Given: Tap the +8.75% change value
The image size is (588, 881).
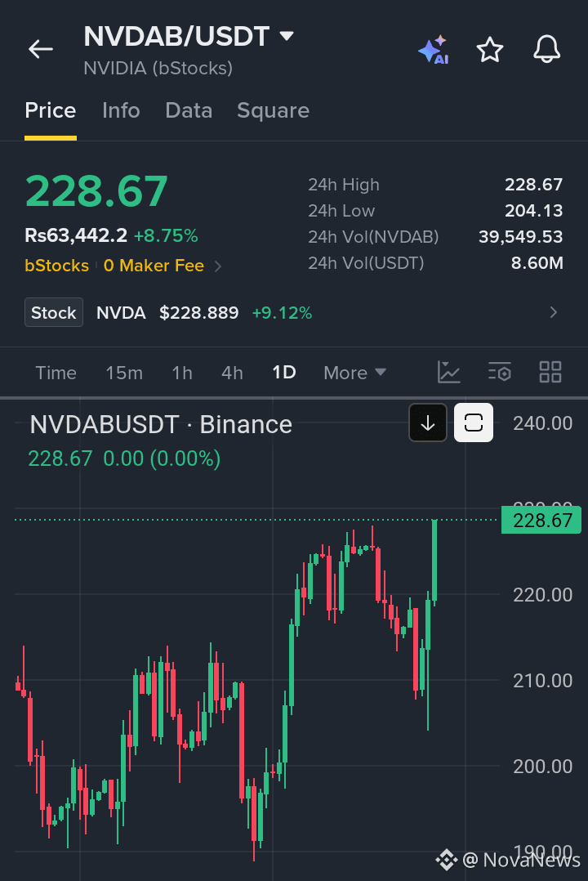Looking at the screenshot, I should (166, 235).
